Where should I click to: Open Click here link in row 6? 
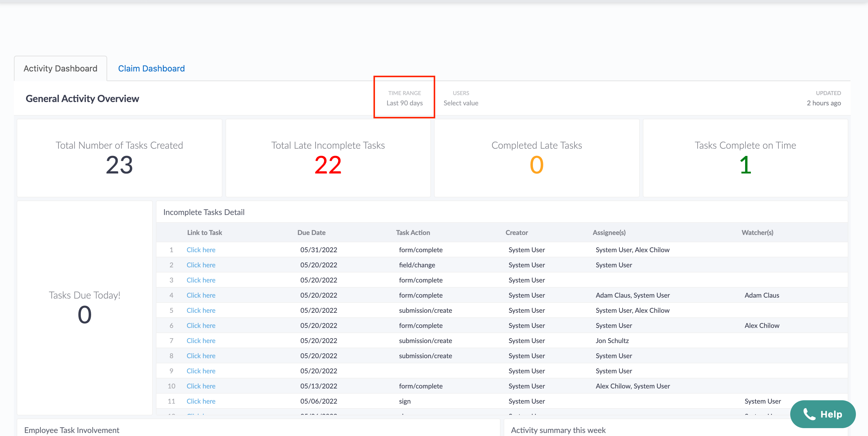[201, 326]
